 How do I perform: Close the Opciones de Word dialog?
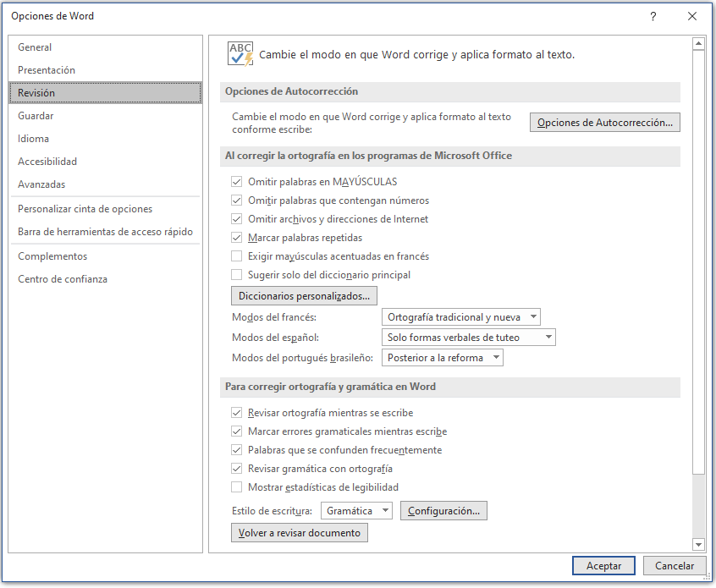692,16
